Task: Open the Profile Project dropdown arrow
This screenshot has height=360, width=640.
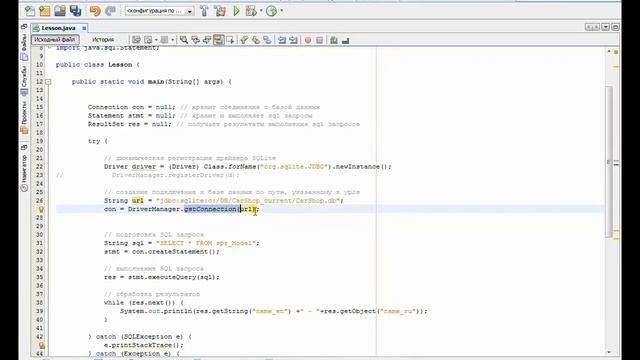Action: tap(282, 11)
